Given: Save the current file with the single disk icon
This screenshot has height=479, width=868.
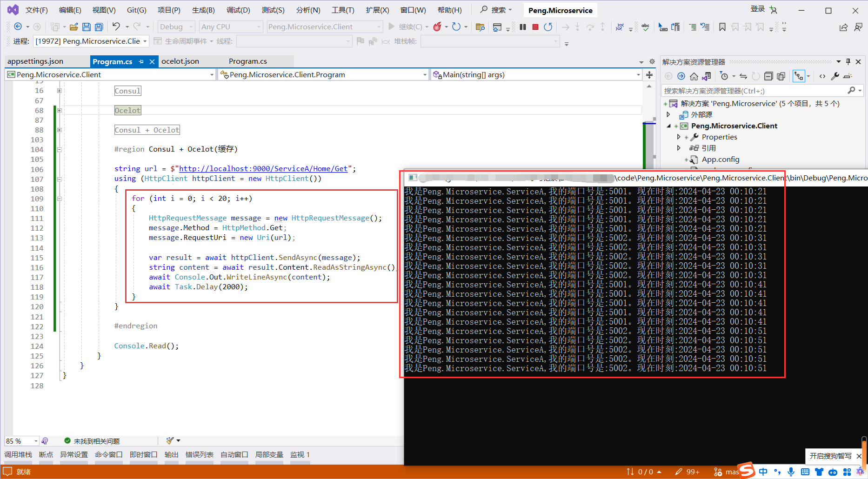Looking at the screenshot, I should pos(87,27).
